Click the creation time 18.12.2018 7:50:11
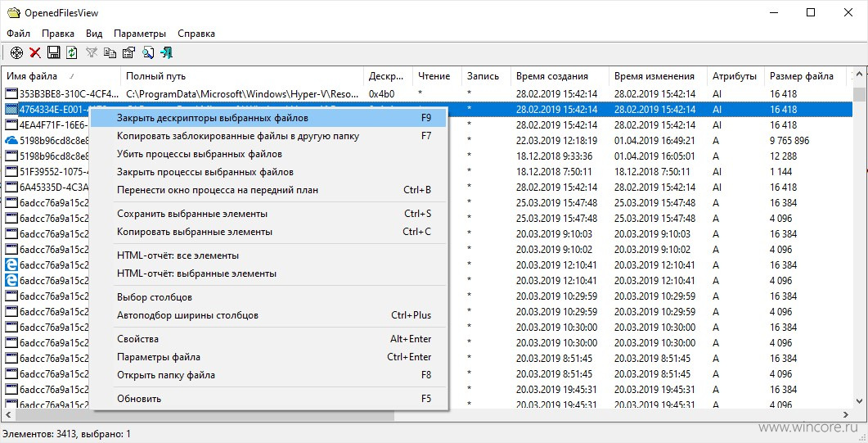The width and height of the screenshot is (868, 443). pos(554,172)
